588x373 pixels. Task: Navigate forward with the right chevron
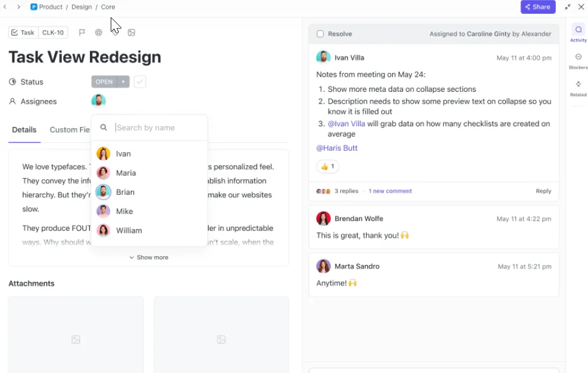tap(18, 7)
